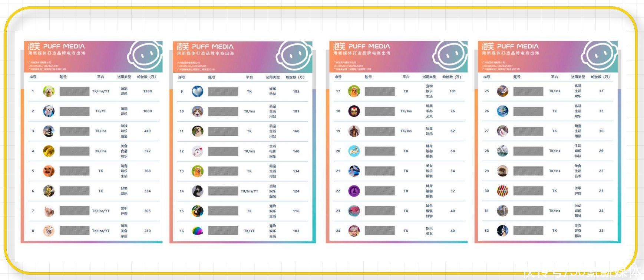
Task: Click the Iron Man avatar in row 18
Action: [354, 111]
